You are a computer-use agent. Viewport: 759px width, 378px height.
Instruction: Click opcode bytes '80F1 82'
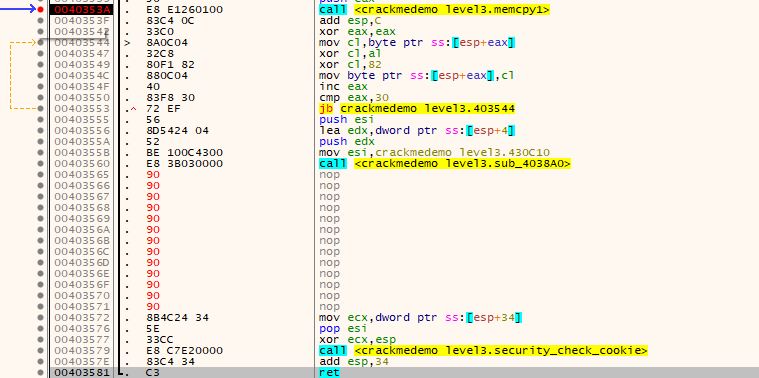pos(170,64)
